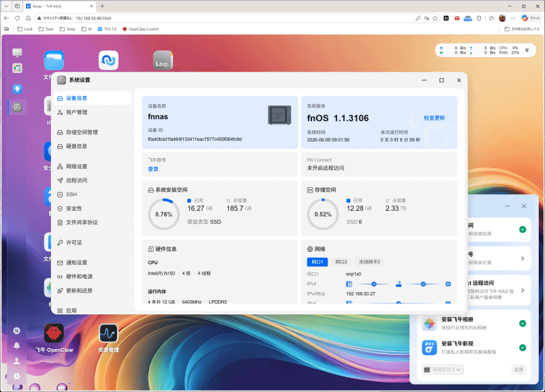Select 更新和还原 in the sidebar

point(92,291)
